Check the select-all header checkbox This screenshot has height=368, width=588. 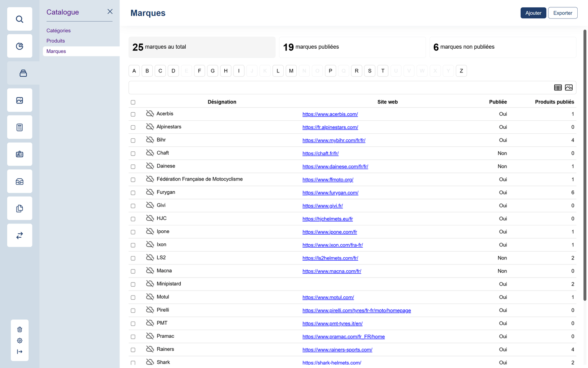[x=133, y=102]
